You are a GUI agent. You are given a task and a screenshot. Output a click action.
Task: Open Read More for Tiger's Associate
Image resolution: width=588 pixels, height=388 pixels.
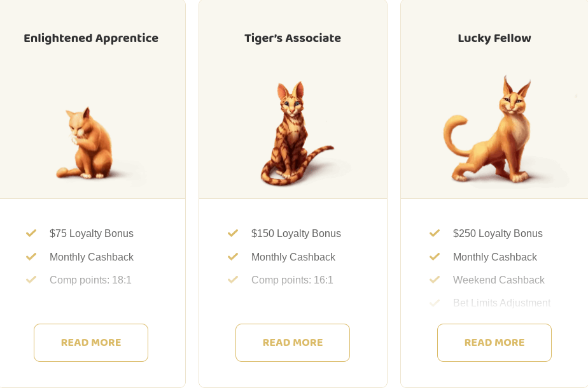[293, 343]
